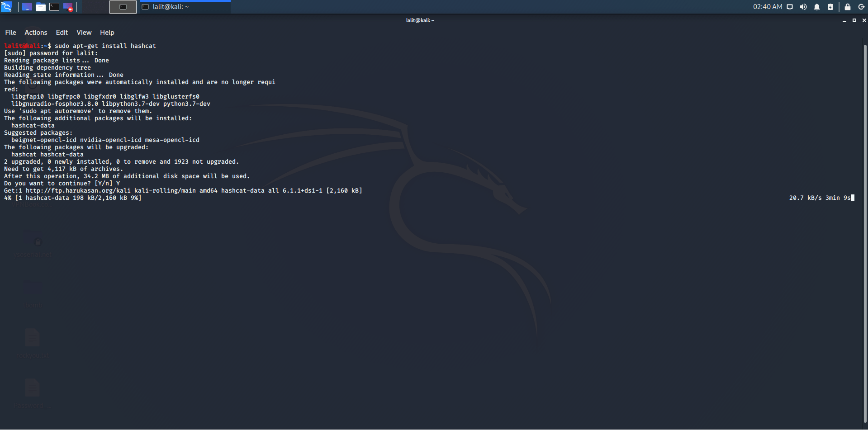Open the View menu
868x430 pixels.
(84, 33)
